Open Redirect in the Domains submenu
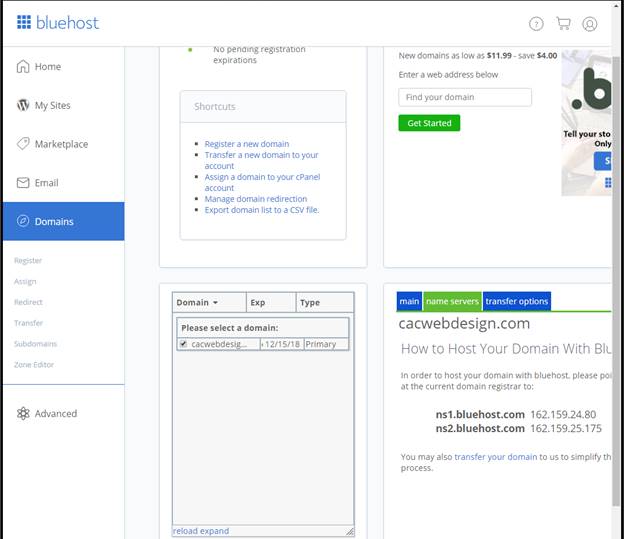 [x=28, y=302]
